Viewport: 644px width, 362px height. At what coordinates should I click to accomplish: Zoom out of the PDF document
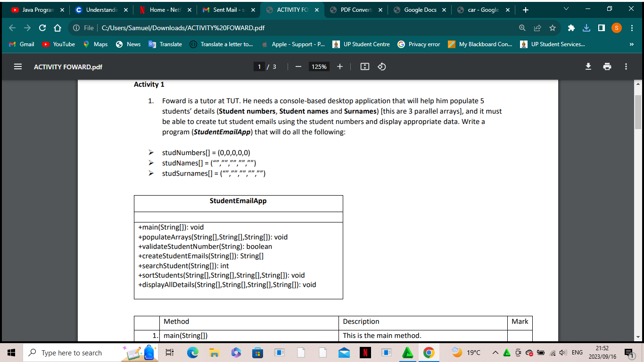298,66
